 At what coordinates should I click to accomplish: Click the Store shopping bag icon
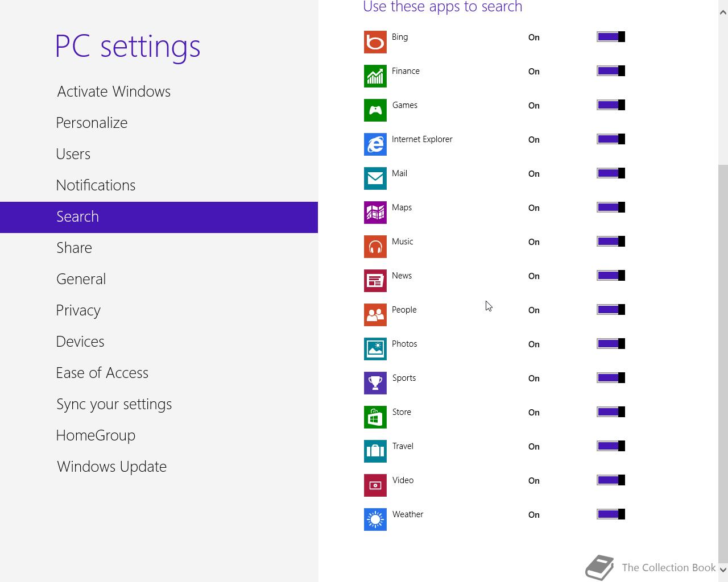click(375, 417)
